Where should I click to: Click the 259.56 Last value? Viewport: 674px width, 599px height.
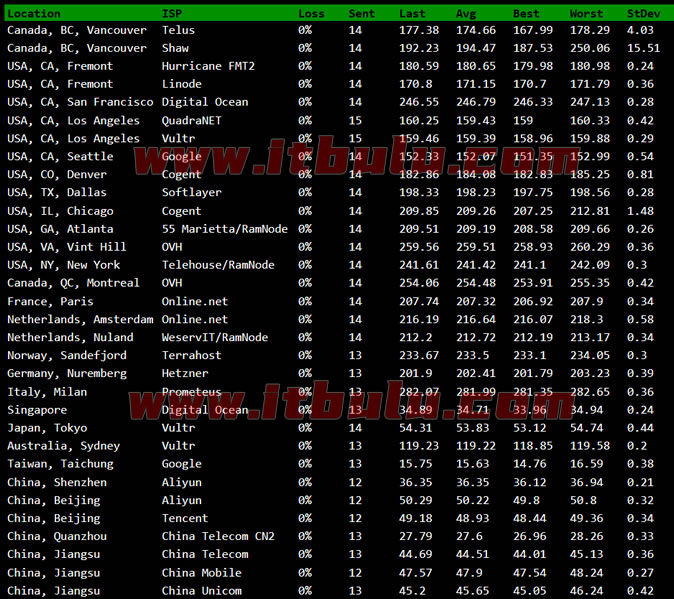point(419,247)
